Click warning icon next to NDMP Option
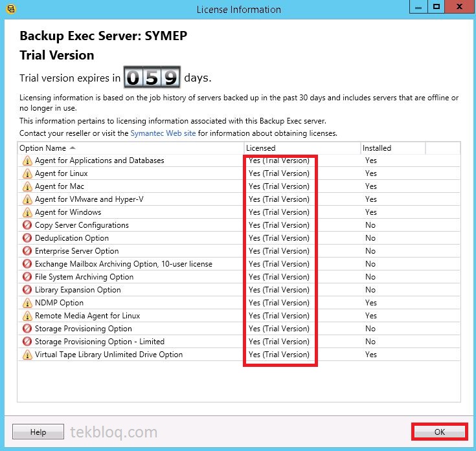The width and height of the screenshot is (476, 451). (27, 303)
